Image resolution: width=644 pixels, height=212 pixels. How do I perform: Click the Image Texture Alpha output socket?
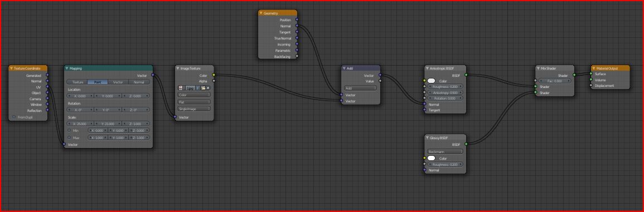coord(214,81)
